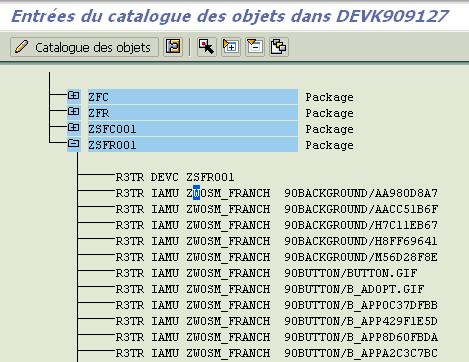
Task: Select entry 90BUTTON/BUTTON.GIF
Action: [266, 273]
